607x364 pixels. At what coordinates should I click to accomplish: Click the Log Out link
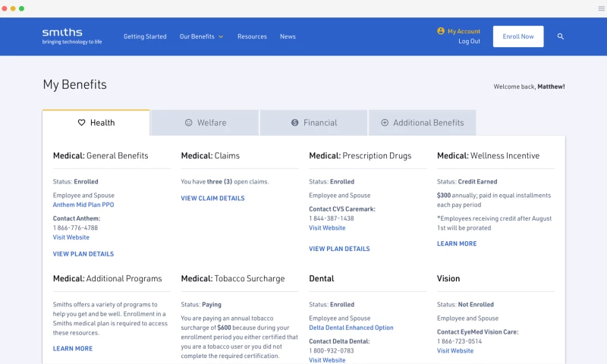(469, 42)
